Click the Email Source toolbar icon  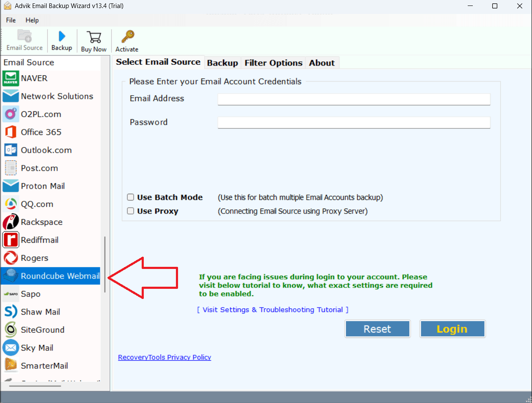(x=25, y=36)
